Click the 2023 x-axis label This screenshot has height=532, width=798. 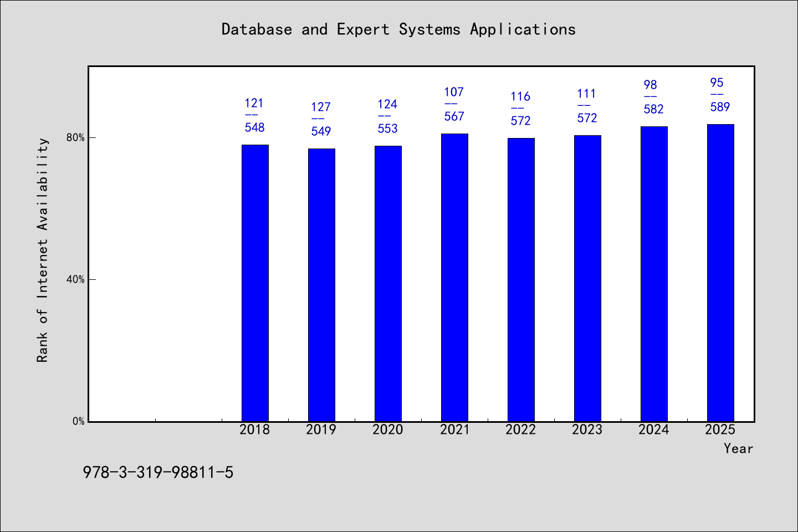[587, 429]
